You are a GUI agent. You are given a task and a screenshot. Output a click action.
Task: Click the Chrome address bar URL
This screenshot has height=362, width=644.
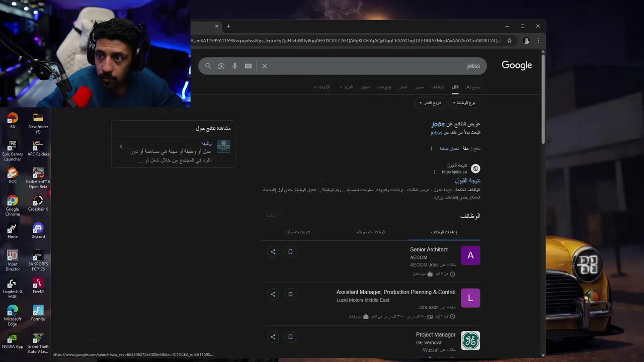345,41
